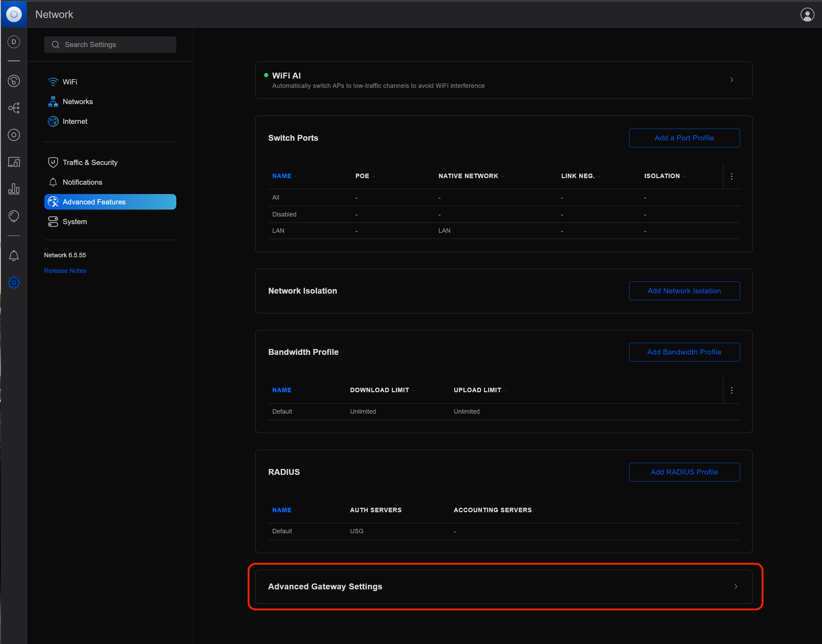Click the user account avatar icon
This screenshot has height=644, width=822.
tap(807, 14)
